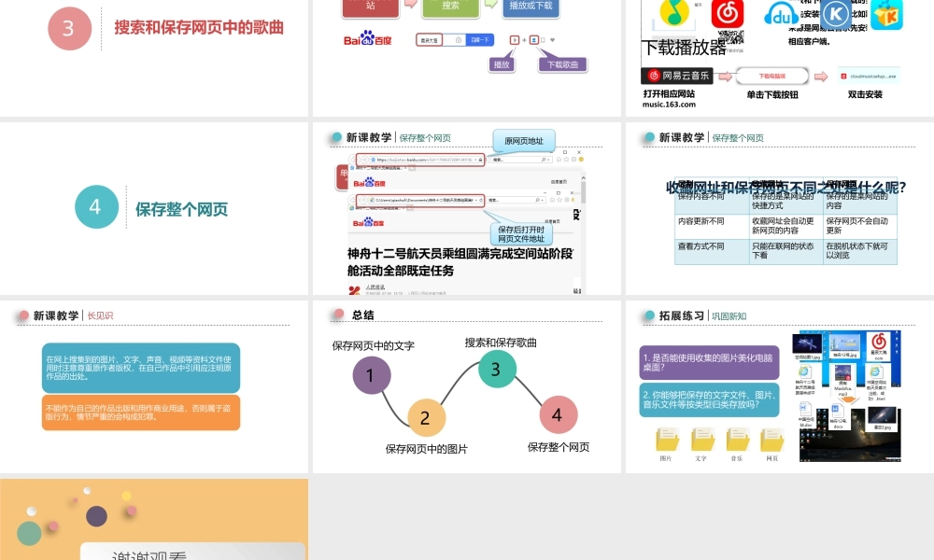Expand the search suggestions in the second address bar

tap(476, 200)
